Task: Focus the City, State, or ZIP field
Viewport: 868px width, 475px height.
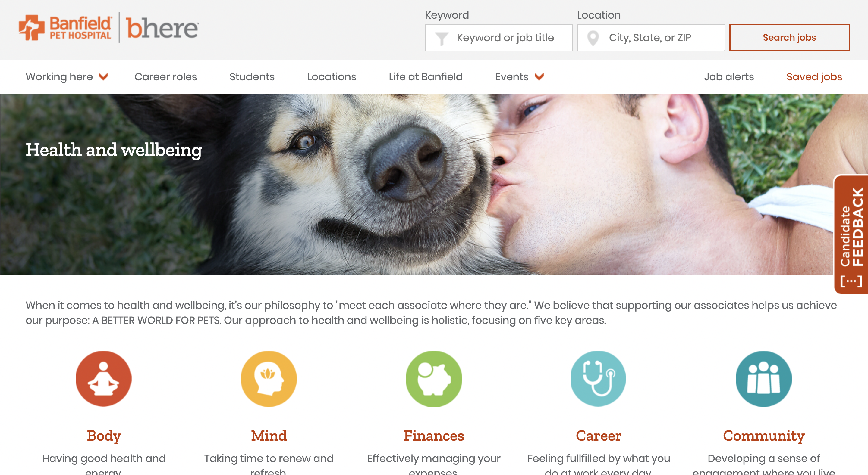Action: click(x=651, y=37)
